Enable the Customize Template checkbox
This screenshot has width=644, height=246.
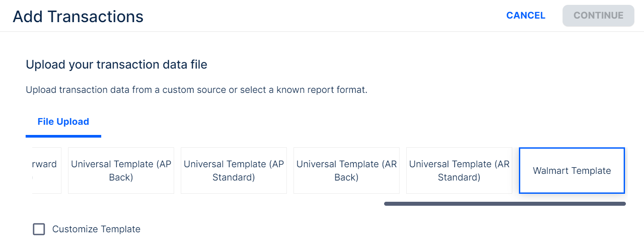coord(39,229)
